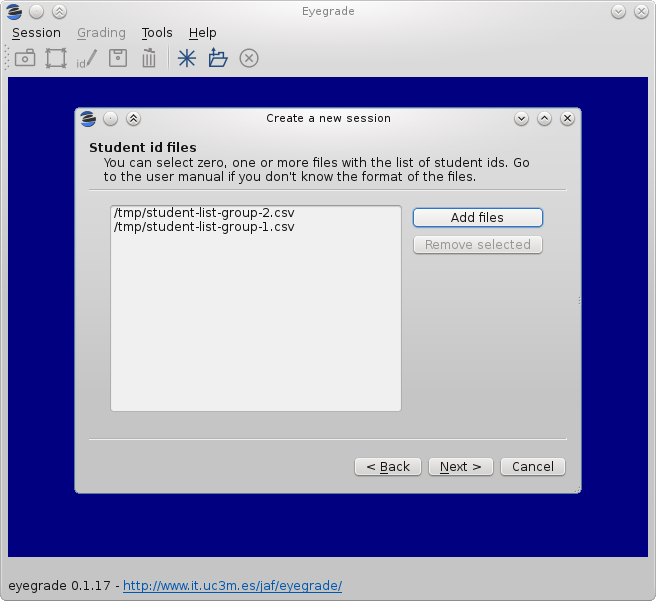Open the eyegrade website link
The height and width of the screenshot is (601, 656).
233,586
